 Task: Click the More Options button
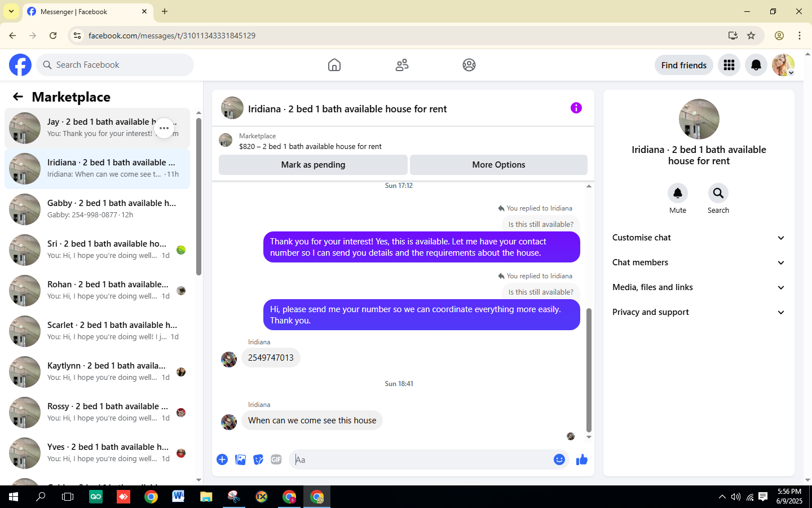498,165
